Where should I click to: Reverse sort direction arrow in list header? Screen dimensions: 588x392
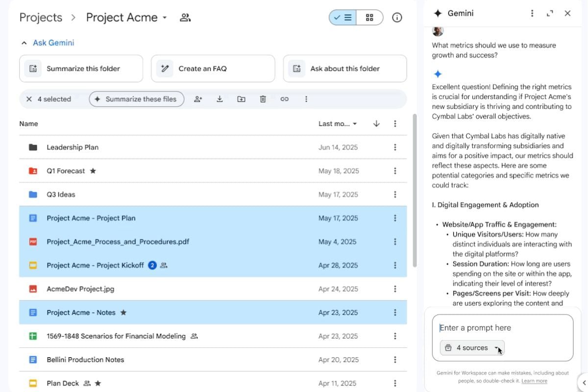[x=376, y=124]
